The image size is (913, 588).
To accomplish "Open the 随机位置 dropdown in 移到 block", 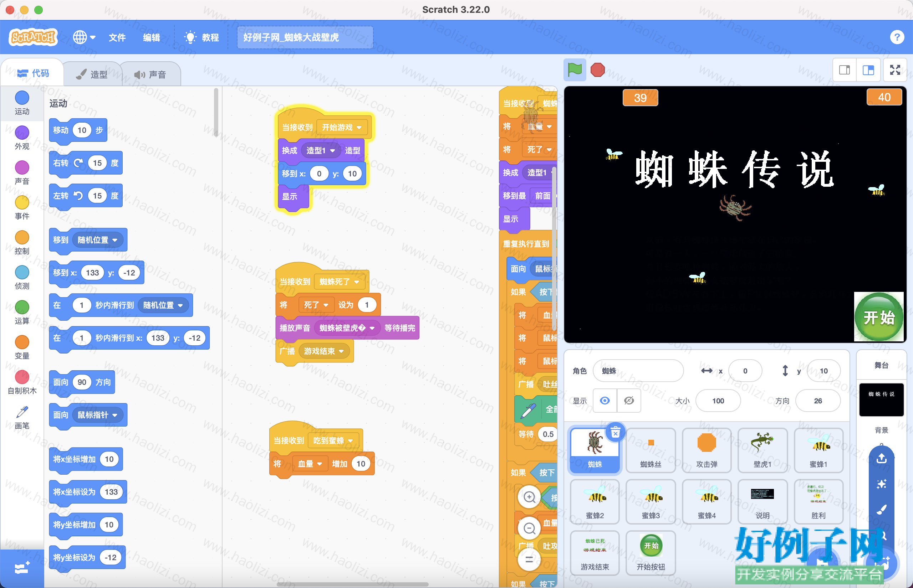I will click(x=97, y=240).
